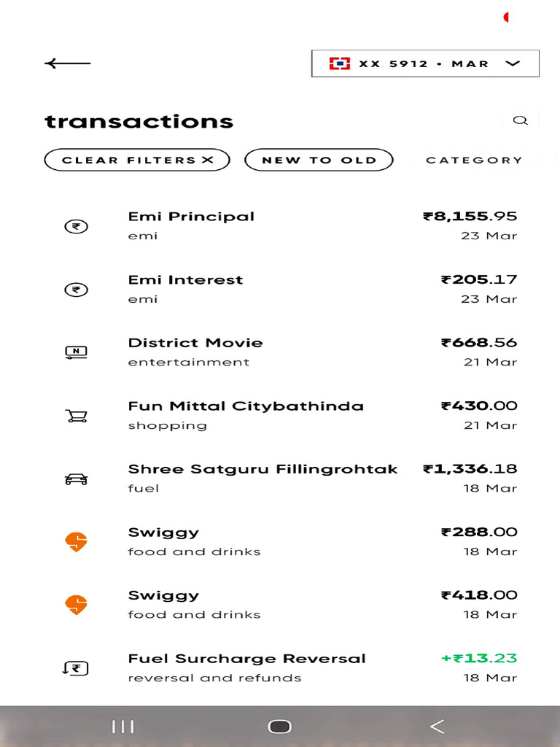Tap the shopping cart icon for Fun Mittal
The width and height of the screenshot is (560, 747).
coord(76,416)
